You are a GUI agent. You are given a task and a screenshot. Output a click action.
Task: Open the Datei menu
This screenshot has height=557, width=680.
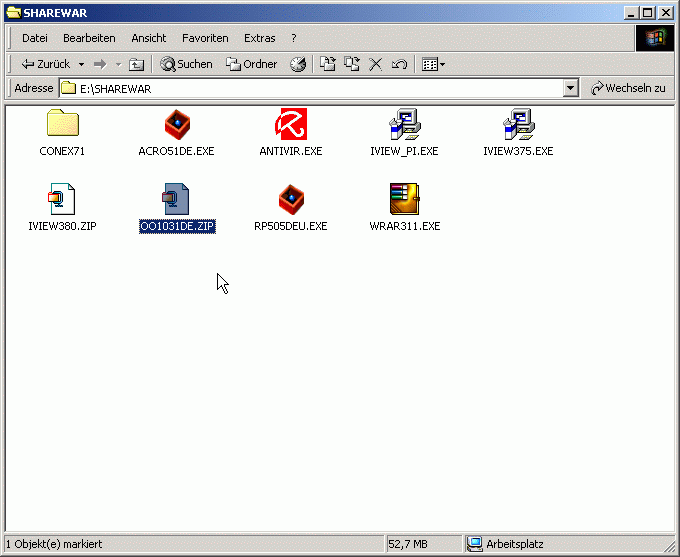35,38
